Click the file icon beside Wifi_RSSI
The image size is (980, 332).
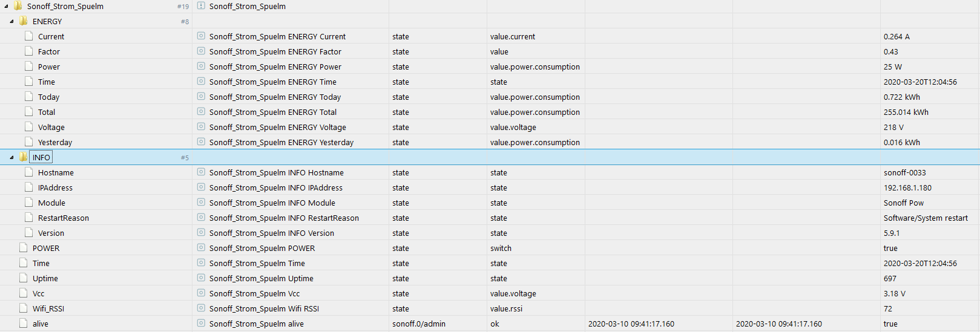[x=24, y=308]
